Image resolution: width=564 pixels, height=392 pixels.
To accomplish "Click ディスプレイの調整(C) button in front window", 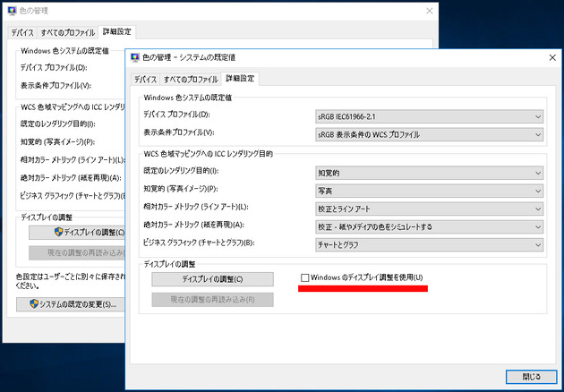I will (x=212, y=279).
